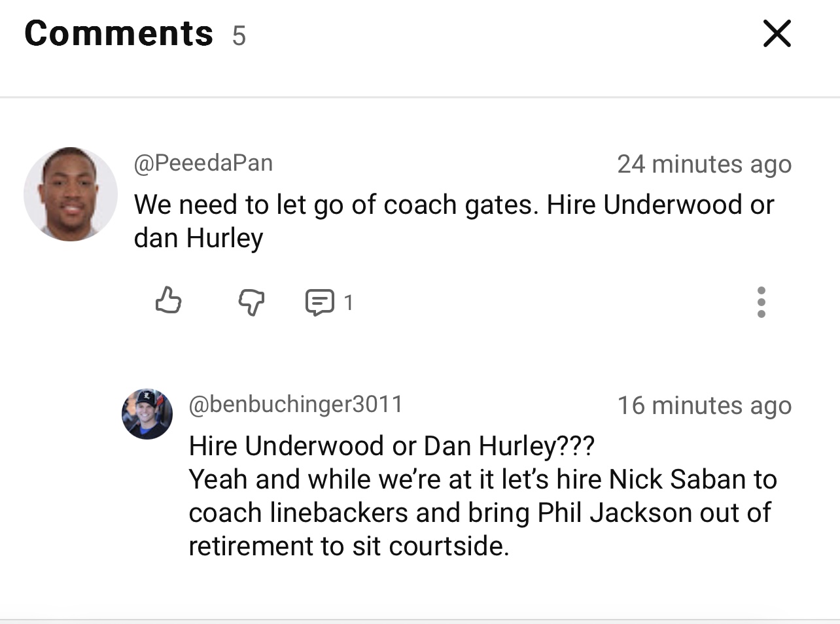
Task: Open benbuchinger3011's avatar
Action: [x=147, y=414]
